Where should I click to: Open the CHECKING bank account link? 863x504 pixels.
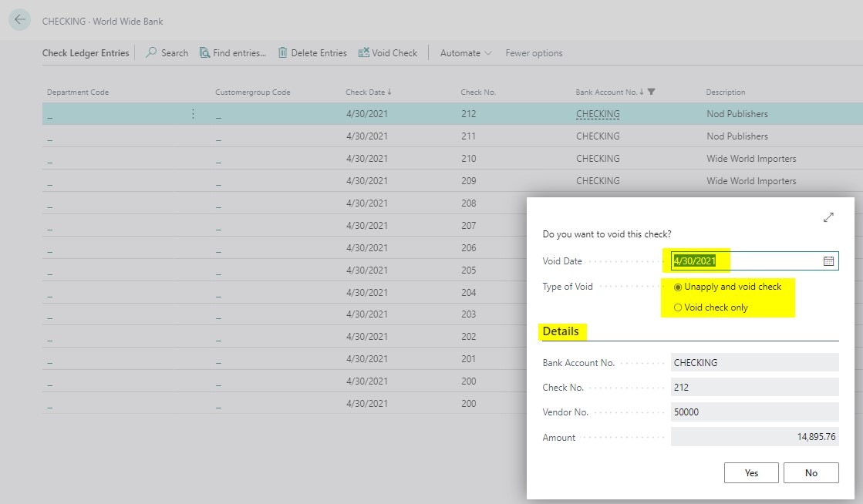[596, 113]
